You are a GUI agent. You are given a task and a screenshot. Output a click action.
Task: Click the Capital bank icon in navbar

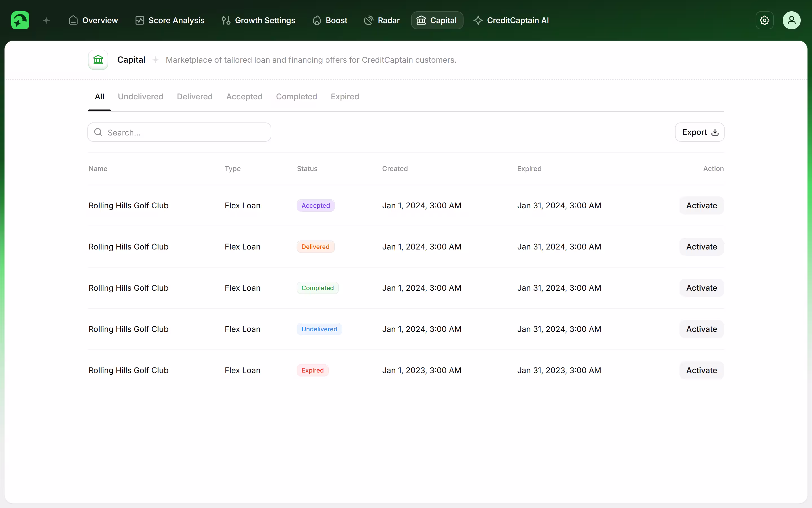(x=421, y=21)
